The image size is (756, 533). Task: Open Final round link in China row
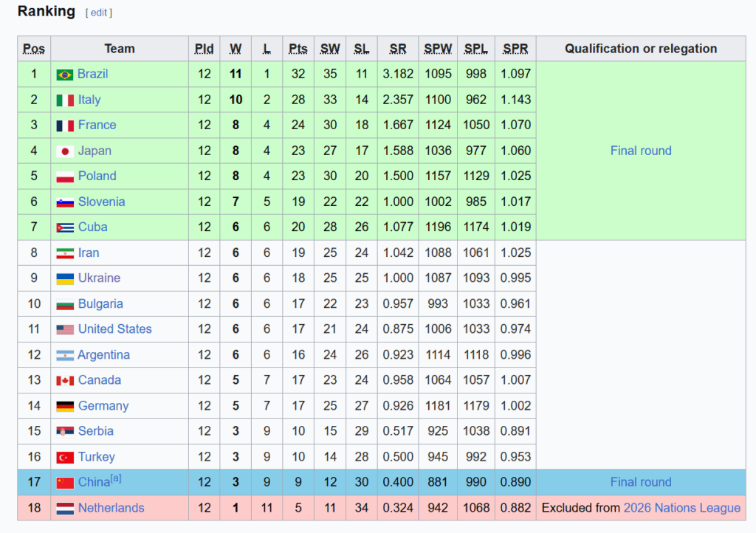click(641, 482)
